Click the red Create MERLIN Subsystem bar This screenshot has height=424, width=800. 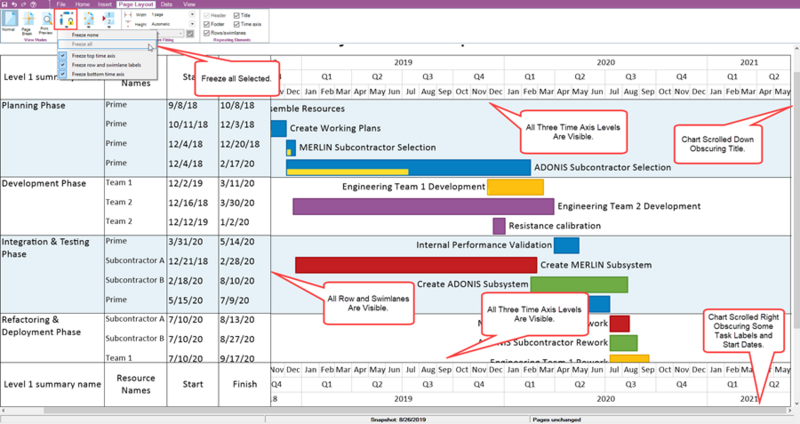(x=416, y=265)
